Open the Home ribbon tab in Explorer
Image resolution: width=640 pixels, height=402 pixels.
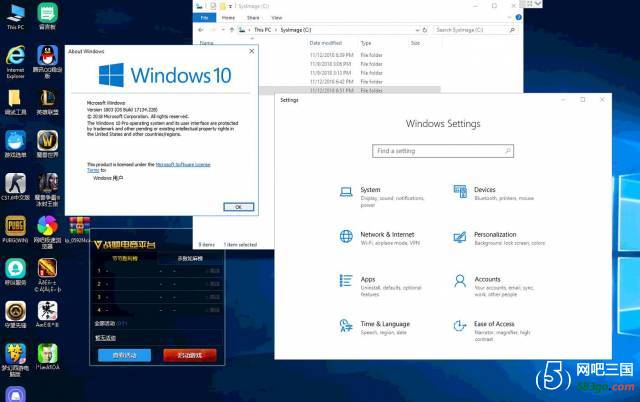click(x=228, y=18)
